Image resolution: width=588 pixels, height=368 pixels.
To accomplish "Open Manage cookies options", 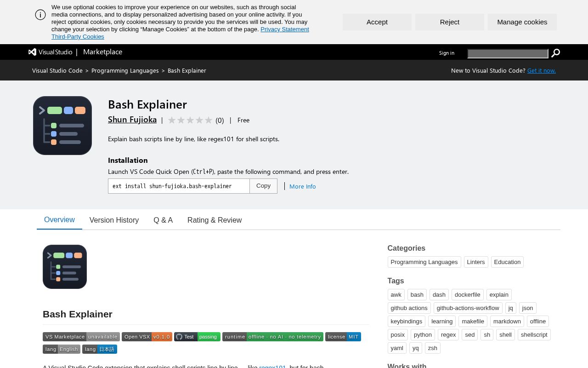I will [522, 22].
